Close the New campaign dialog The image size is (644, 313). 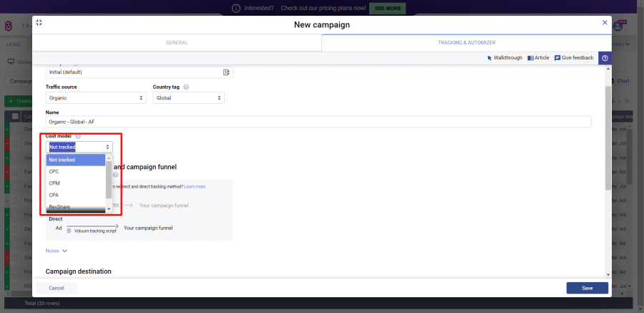(605, 23)
